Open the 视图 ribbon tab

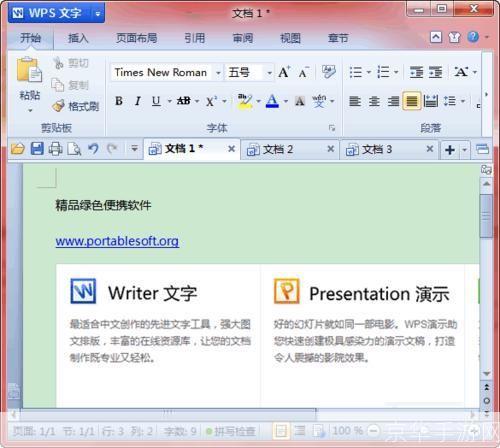pos(290,38)
